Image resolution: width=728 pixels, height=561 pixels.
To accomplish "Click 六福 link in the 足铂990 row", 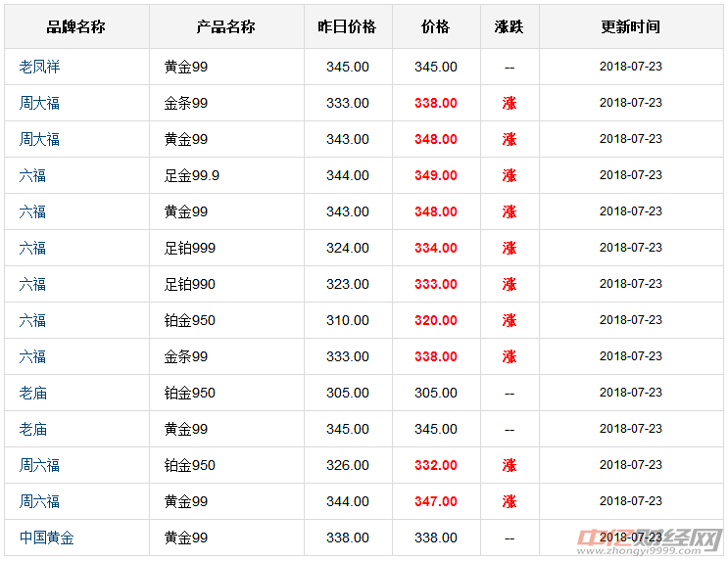I will click(32, 284).
